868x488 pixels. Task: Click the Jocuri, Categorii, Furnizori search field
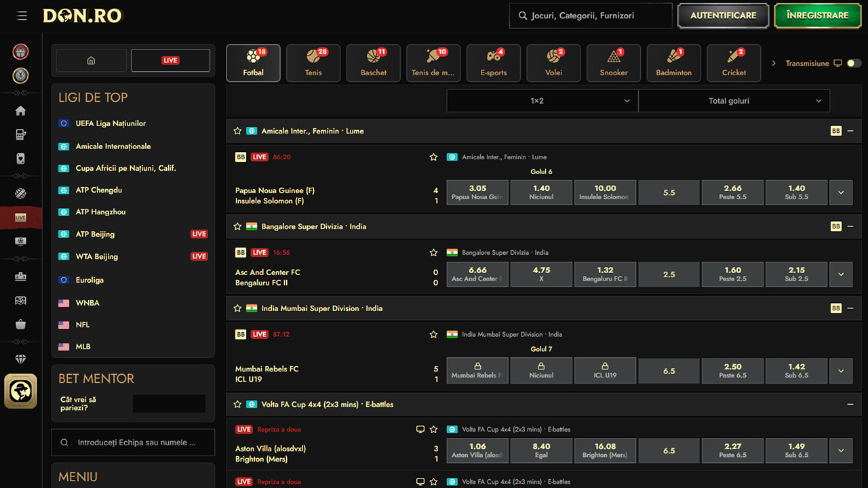tap(591, 16)
